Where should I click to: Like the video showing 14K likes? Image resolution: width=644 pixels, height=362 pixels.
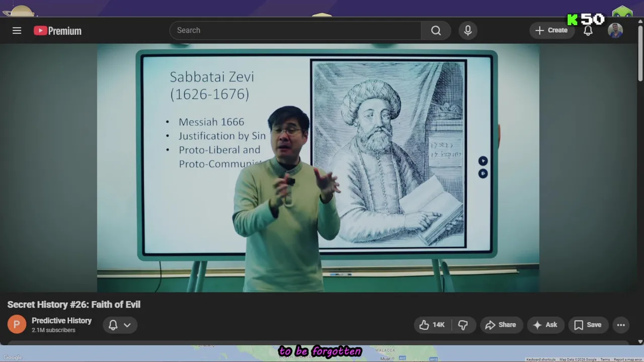(x=433, y=325)
